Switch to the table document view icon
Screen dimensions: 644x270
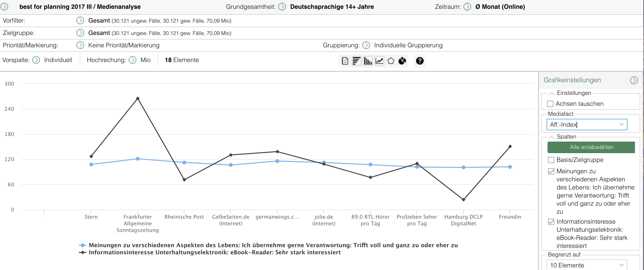coord(345,61)
